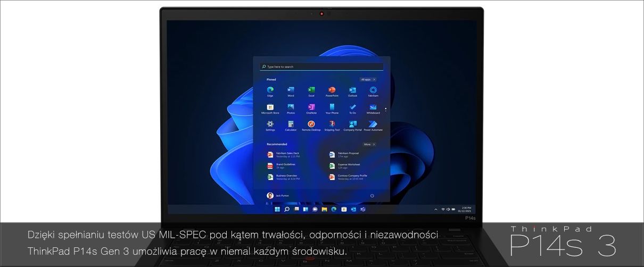The width and height of the screenshot is (644, 267).
Task: Expand More recommended items
Action: (369, 144)
